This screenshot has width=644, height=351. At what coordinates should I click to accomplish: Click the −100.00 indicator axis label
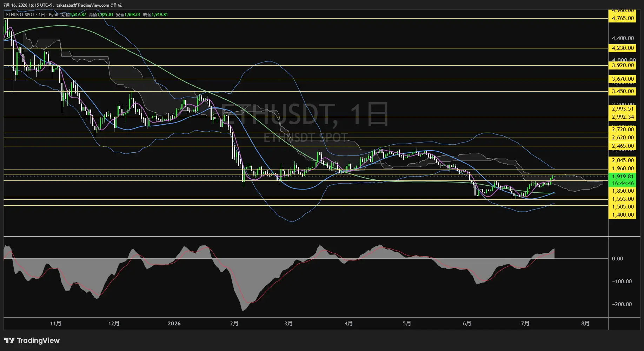point(622,282)
